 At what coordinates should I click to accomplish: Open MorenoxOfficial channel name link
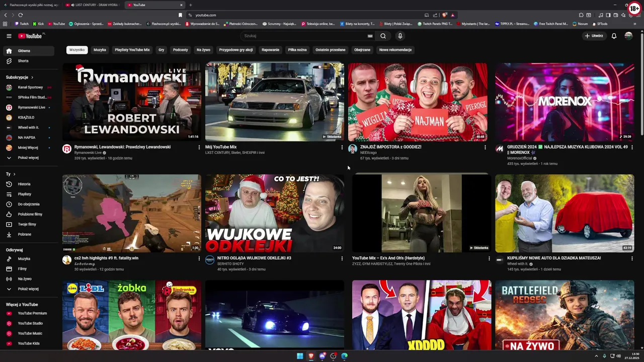(x=520, y=158)
